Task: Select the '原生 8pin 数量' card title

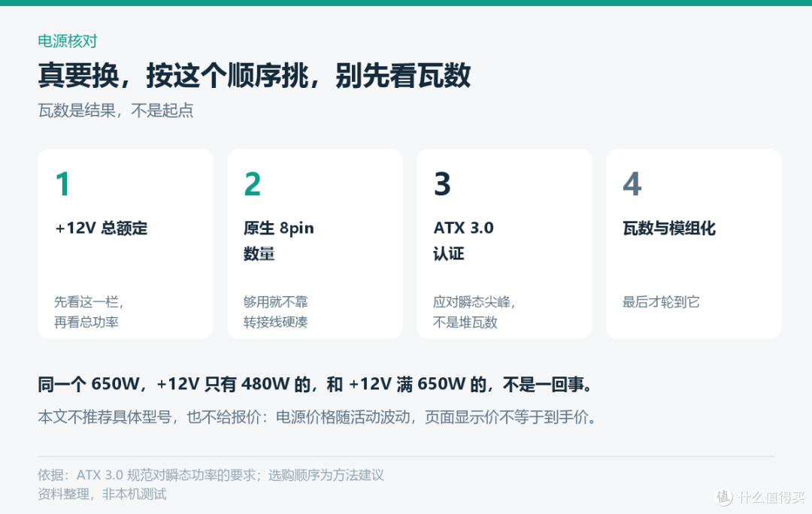Action: (x=279, y=240)
